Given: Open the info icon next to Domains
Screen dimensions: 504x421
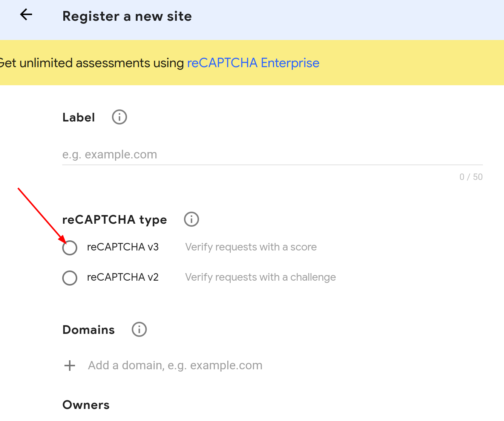Looking at the screenshot, I should pos(139,329).
